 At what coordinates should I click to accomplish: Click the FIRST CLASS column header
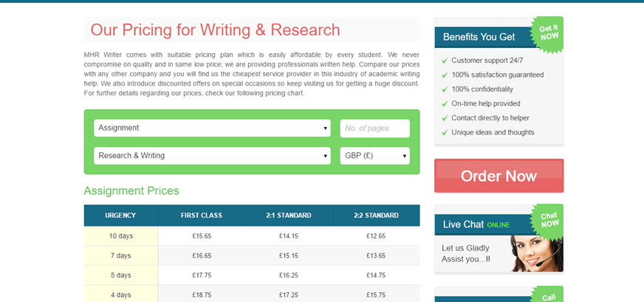coord(202,216)
